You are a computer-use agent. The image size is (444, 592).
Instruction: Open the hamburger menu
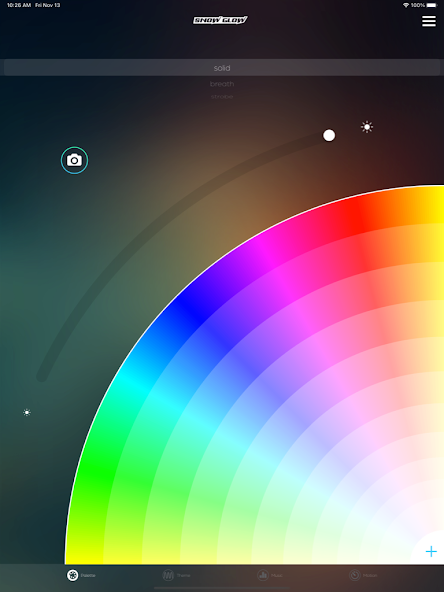429,21
